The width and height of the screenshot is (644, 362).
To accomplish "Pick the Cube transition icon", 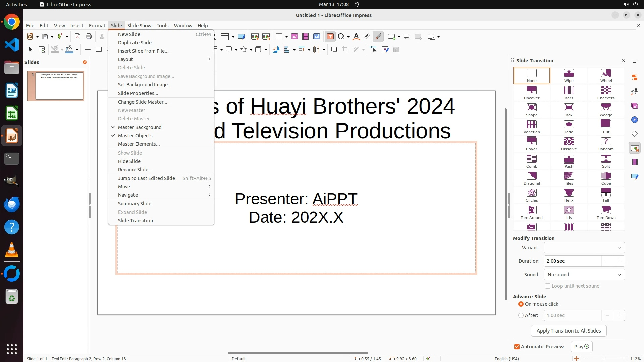I will click(606, 176).
